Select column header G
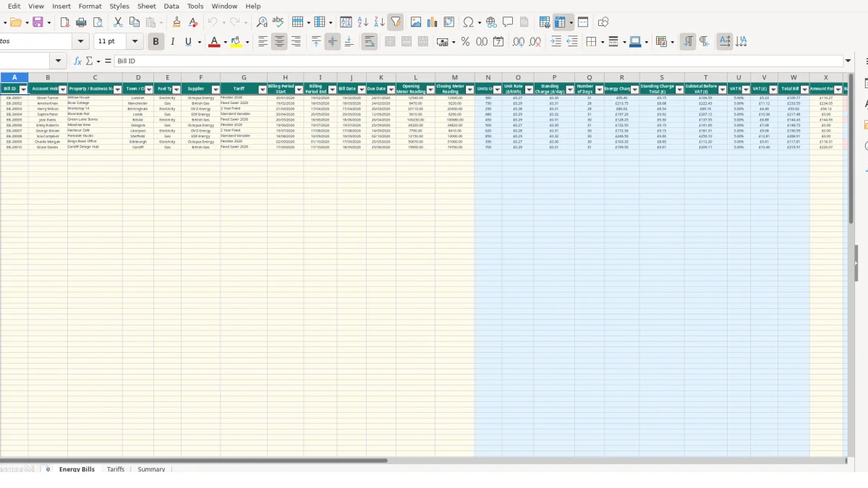The height and width of the screenshot is (488, 868). coord(244,77)
